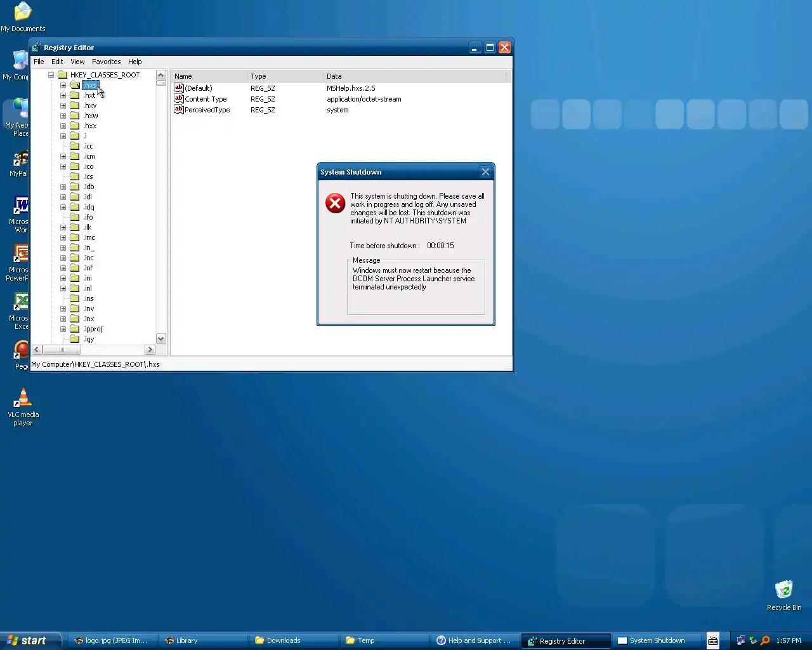
Task: Click the search magnifier tray icon
Action: (765, 640)
